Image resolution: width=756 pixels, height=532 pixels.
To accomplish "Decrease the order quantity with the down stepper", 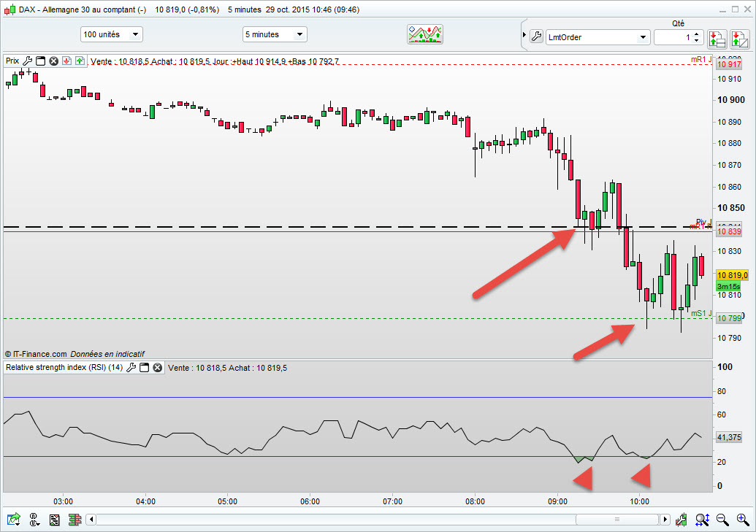I will 697,40.
